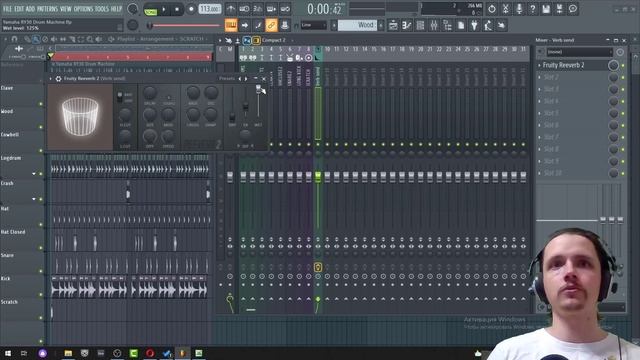Click the speech bubble news icon
The width and height of the screenshot is (640, 360).
573,9
